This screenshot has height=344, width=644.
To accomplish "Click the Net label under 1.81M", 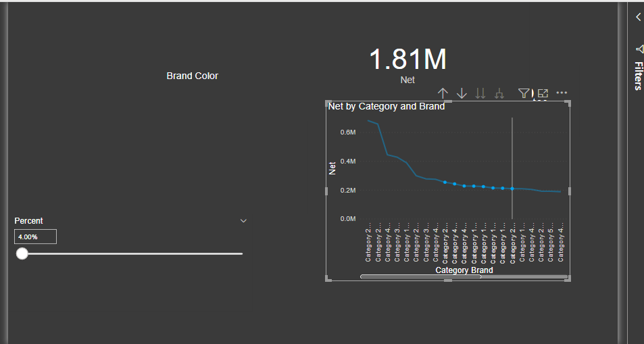I will 407,80.
